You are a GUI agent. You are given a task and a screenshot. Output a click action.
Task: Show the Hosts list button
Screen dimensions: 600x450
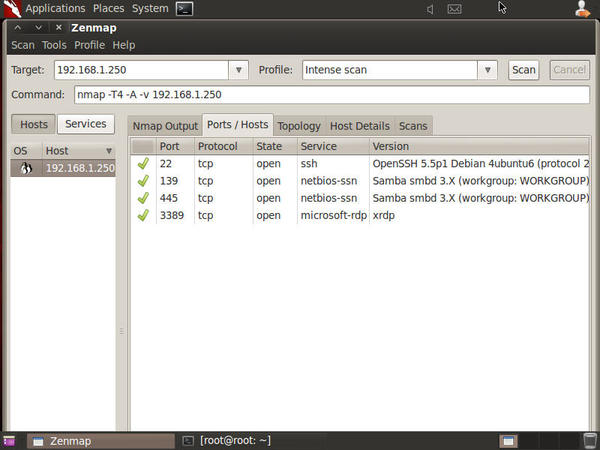[34, 124]
